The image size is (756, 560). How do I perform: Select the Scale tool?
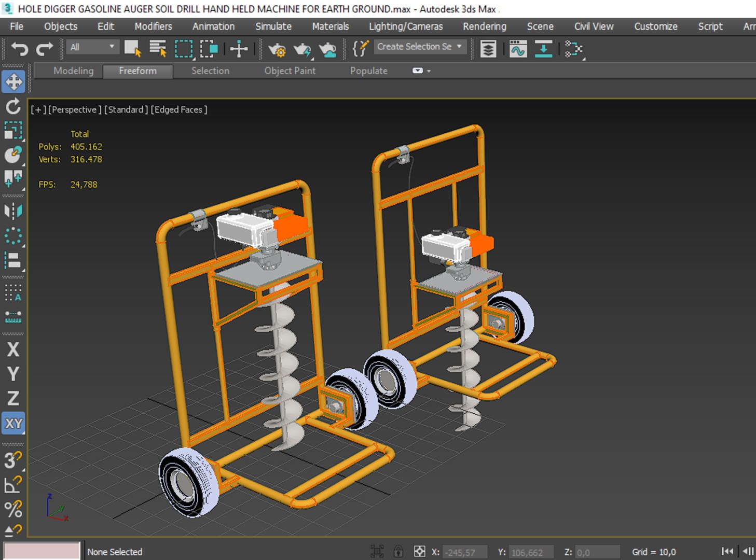point(13,130)
